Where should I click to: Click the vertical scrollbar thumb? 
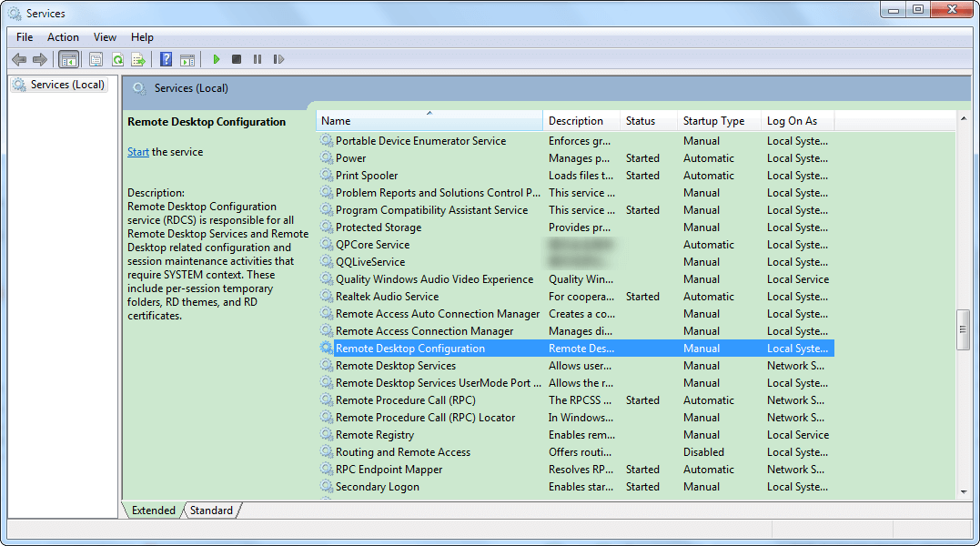click(x=963, y=329)
